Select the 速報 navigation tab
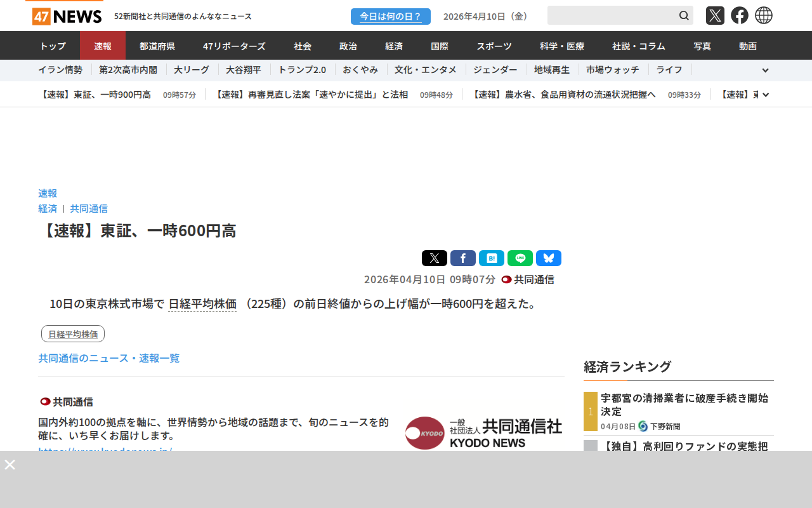Screen dimensions: 812x508 coord(103,46)
